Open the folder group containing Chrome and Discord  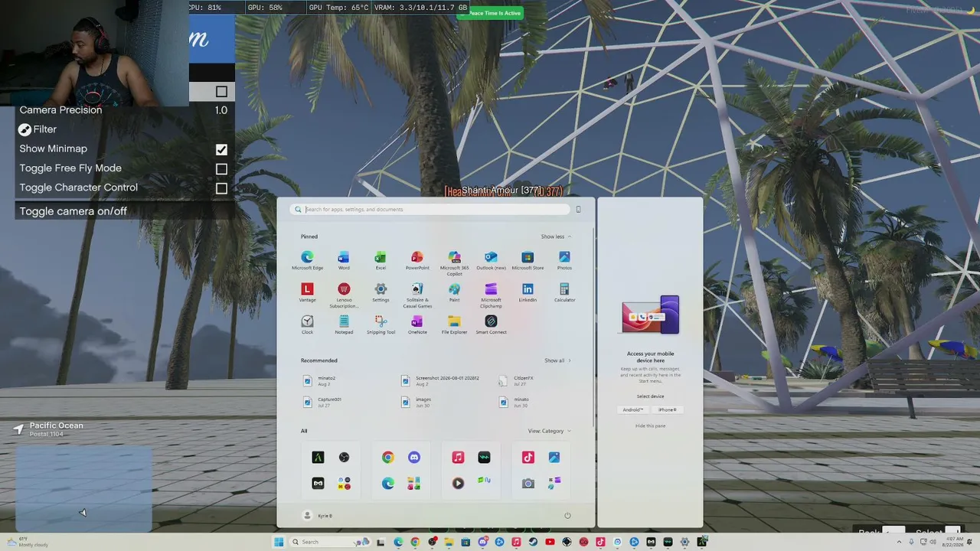pos(401,470)
